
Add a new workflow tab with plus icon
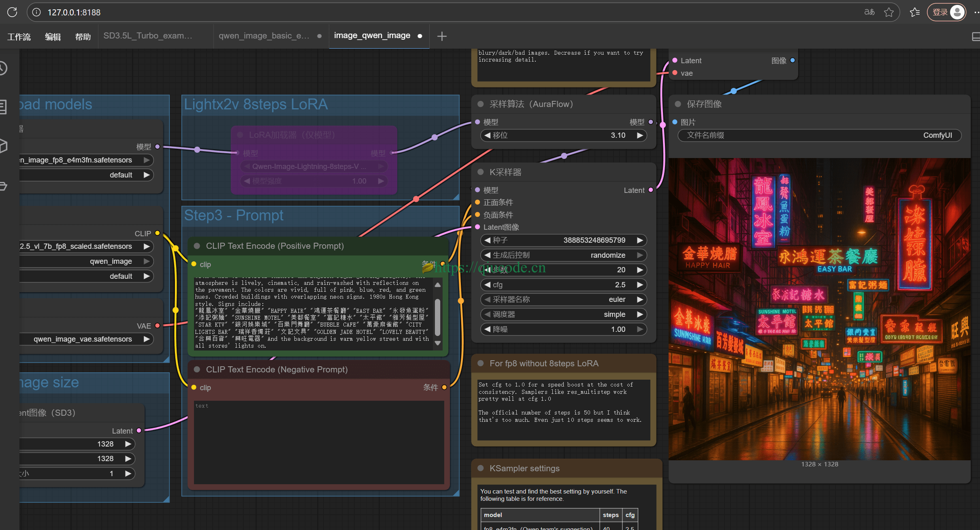click(442, 36)
